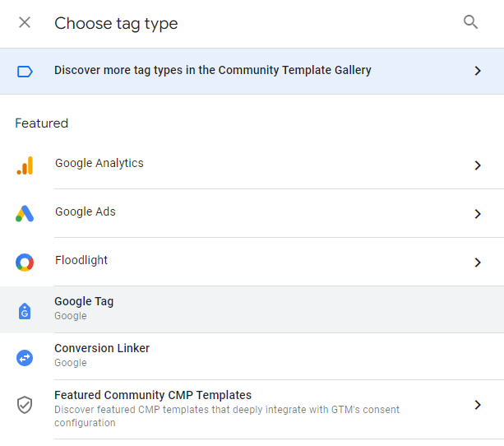Click the tag outline icon in gallery banner
The height and width of the screenshot is (446, 504).
click(x=25, y=71)
